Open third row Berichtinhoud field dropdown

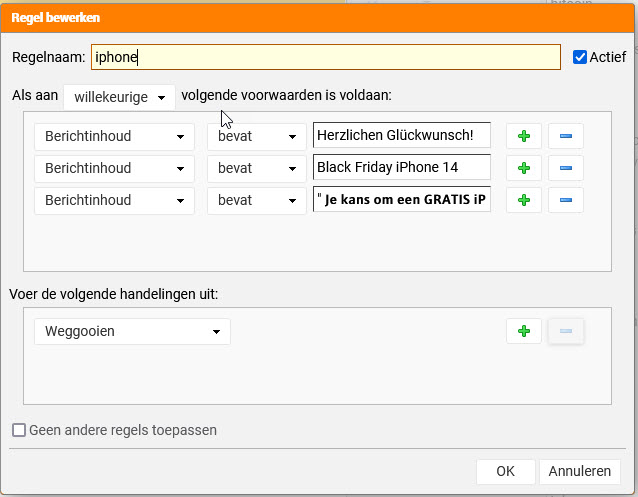click(114, 200)
